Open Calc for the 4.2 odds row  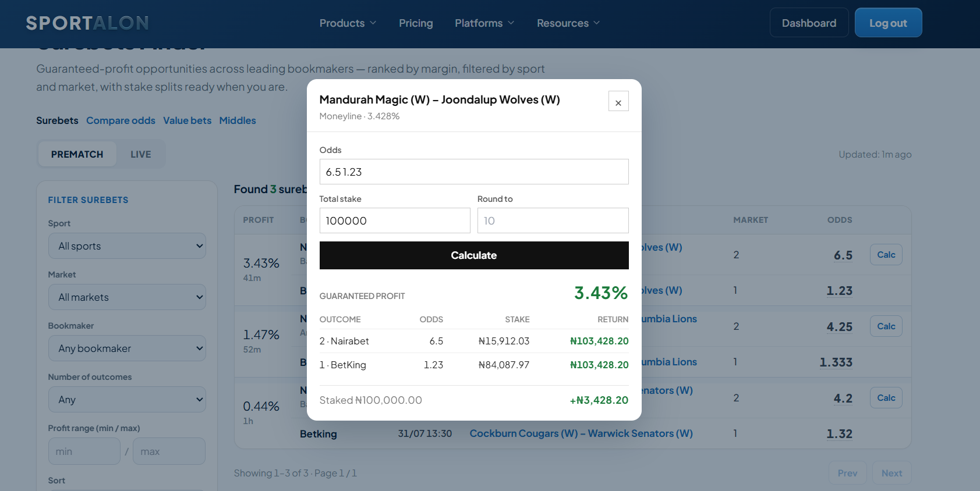[x=886, y=398]
